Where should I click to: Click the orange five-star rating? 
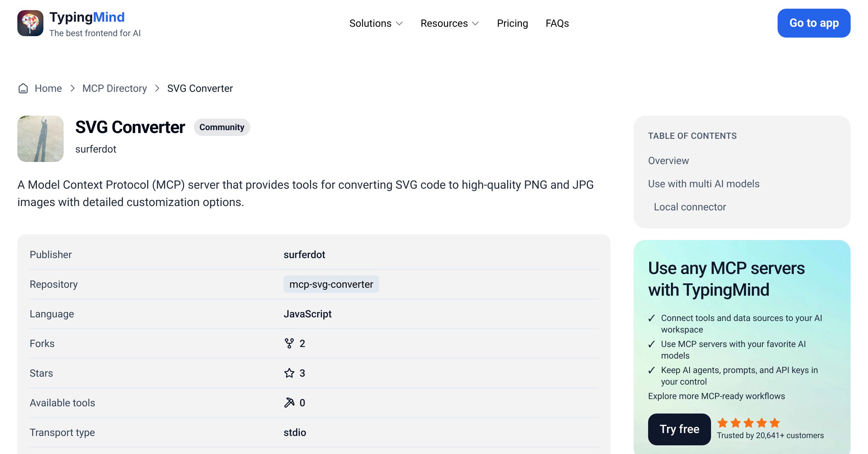749,423
